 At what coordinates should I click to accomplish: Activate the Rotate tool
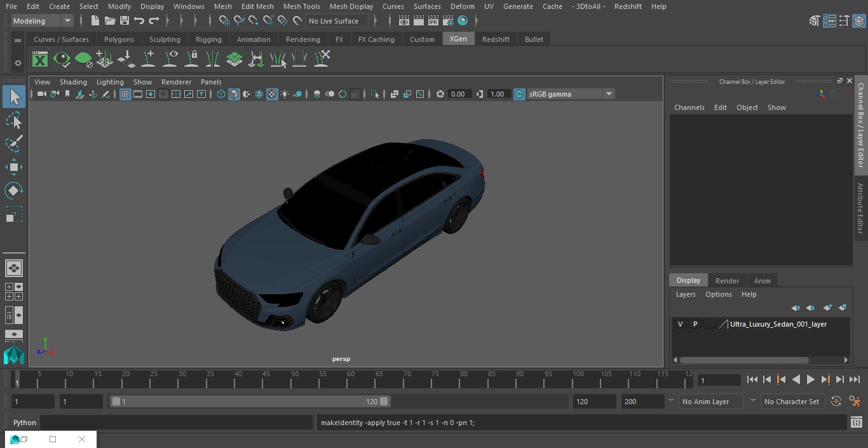point(13,191)
